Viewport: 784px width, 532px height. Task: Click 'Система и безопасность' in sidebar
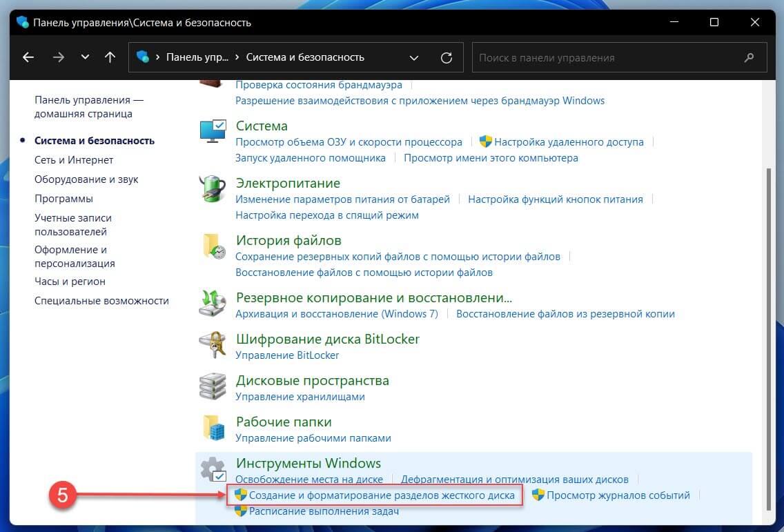tap(94, 141)
